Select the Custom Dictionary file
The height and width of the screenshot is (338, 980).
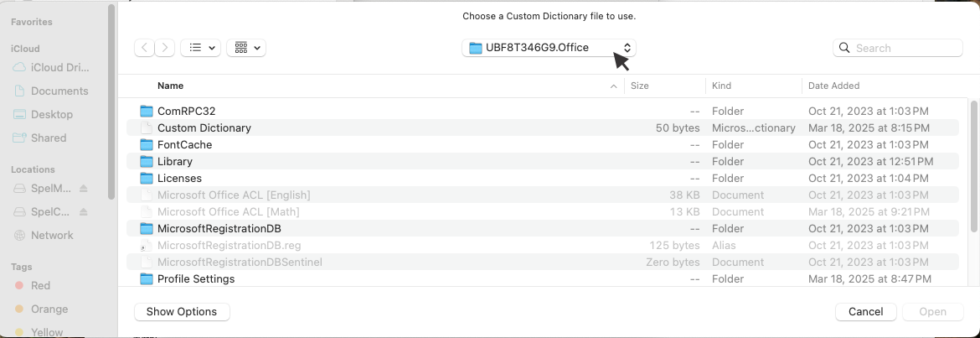pos(204,128)
